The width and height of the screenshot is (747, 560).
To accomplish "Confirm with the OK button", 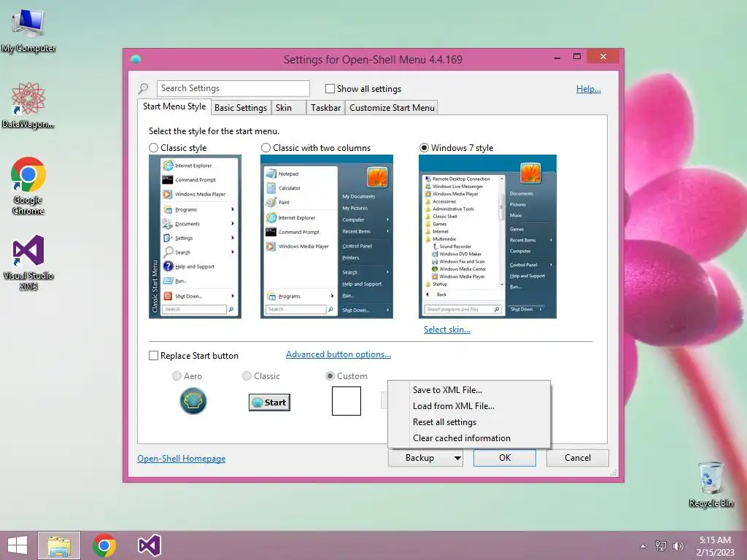I will [505, 458].
